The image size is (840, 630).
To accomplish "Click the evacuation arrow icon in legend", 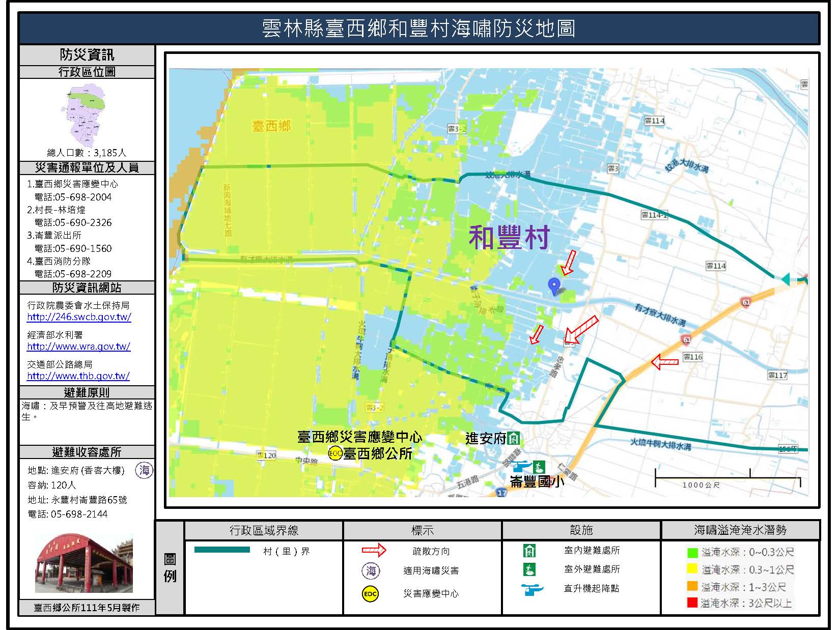I will pyautogui.click(x=374, y=550).
